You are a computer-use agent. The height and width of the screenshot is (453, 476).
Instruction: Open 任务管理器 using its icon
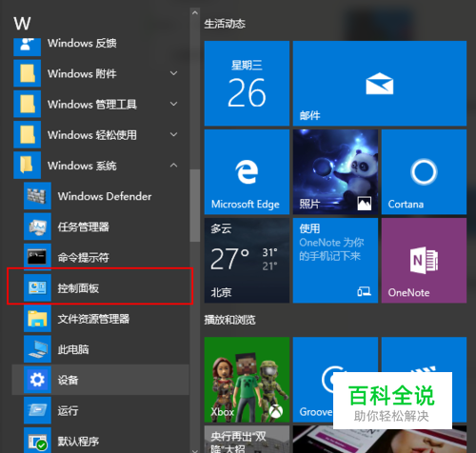click(37, 226)
